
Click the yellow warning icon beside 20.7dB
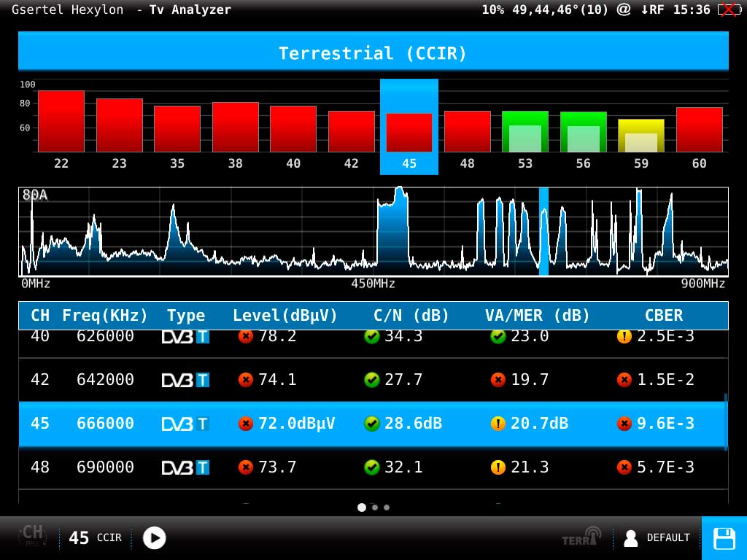tap(498, 424)
